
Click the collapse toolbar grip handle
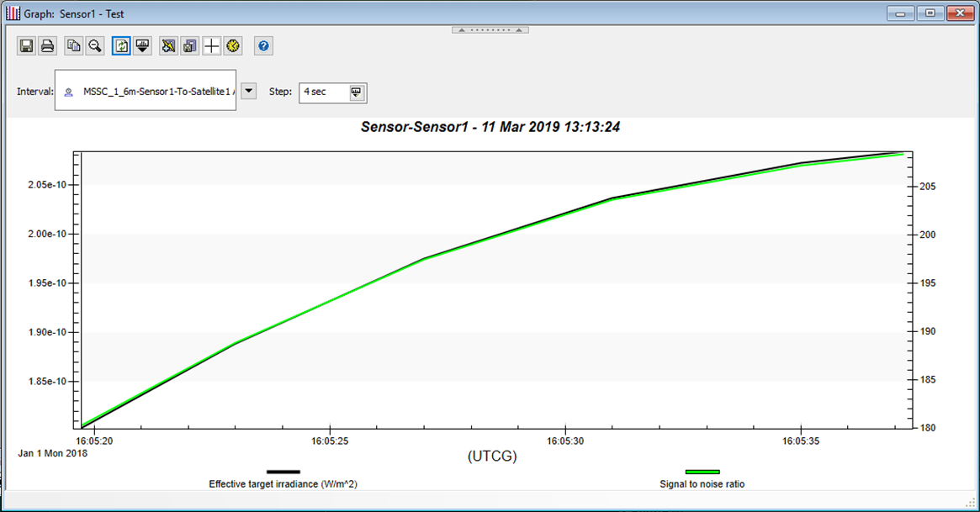pos(490,29)
